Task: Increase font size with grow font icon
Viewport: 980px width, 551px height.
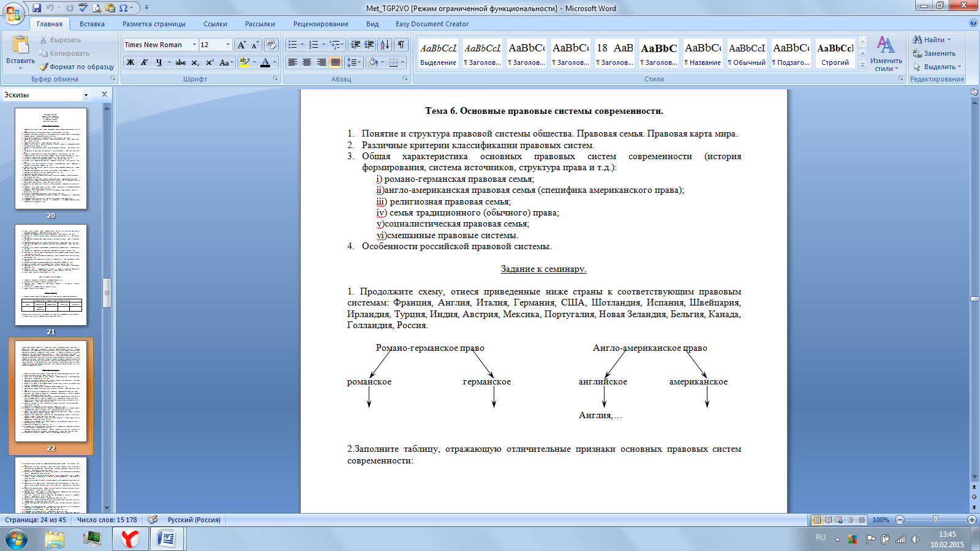Action: [x=241, y=45]
